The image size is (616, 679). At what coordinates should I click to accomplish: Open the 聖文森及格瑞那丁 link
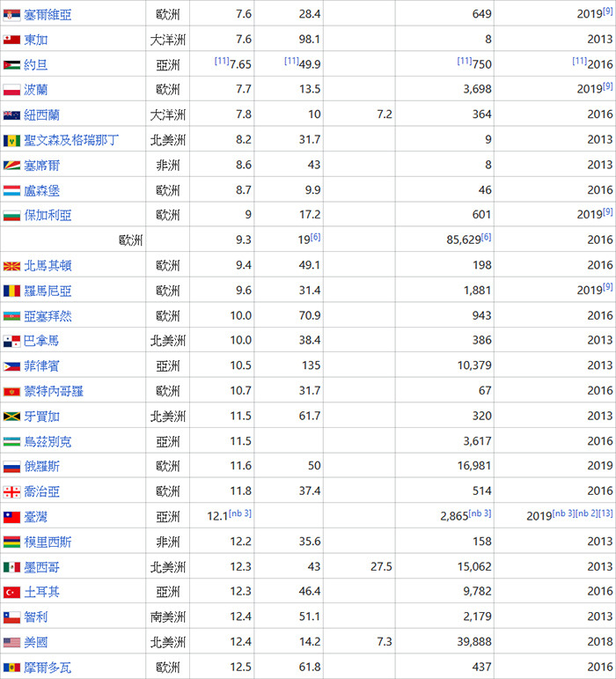coord(71,140)
